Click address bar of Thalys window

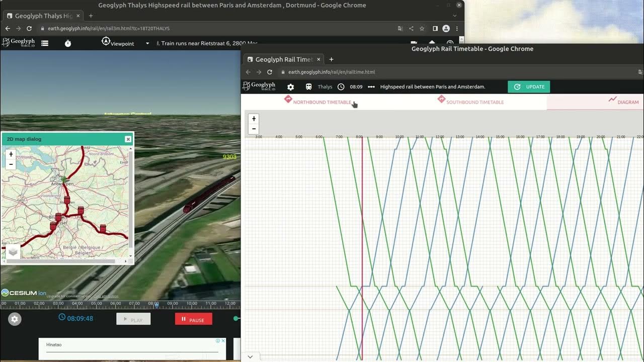click(x=216, y=29)
